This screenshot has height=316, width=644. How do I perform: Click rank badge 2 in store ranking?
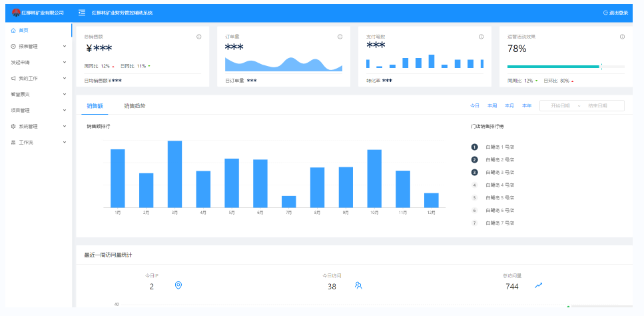pyautogui.click(x=475, y=160)
